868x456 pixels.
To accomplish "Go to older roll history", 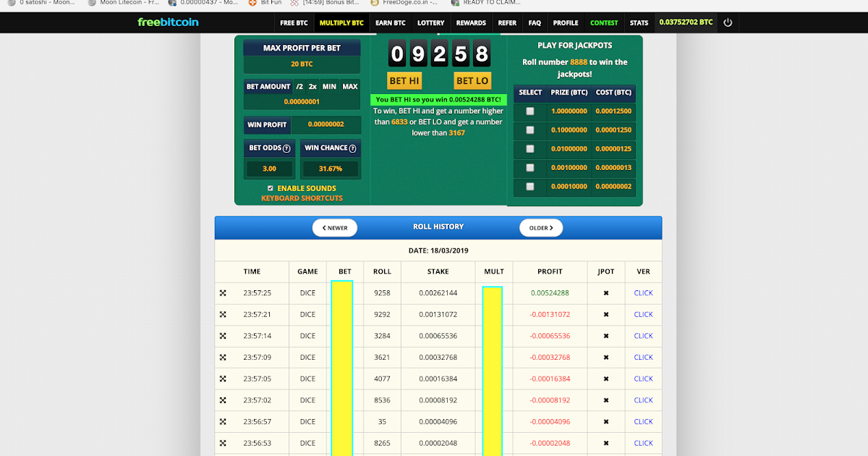I will click(x=541, y=228).
